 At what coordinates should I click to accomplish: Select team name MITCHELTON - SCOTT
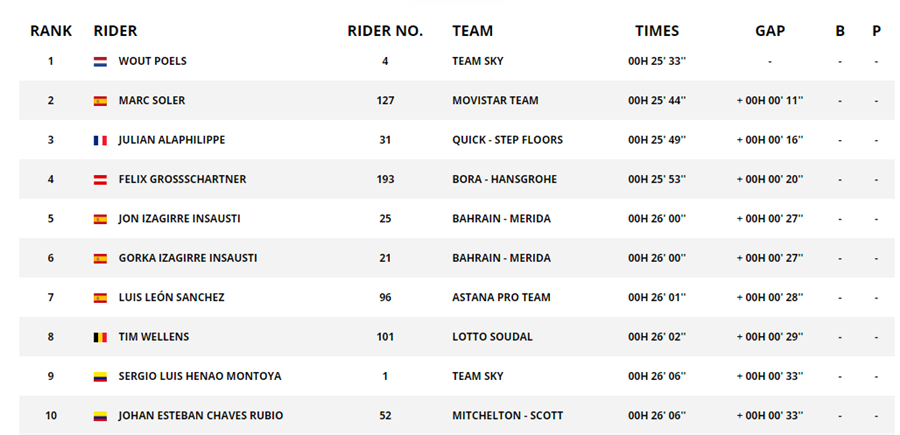click(x=507, y=415)
